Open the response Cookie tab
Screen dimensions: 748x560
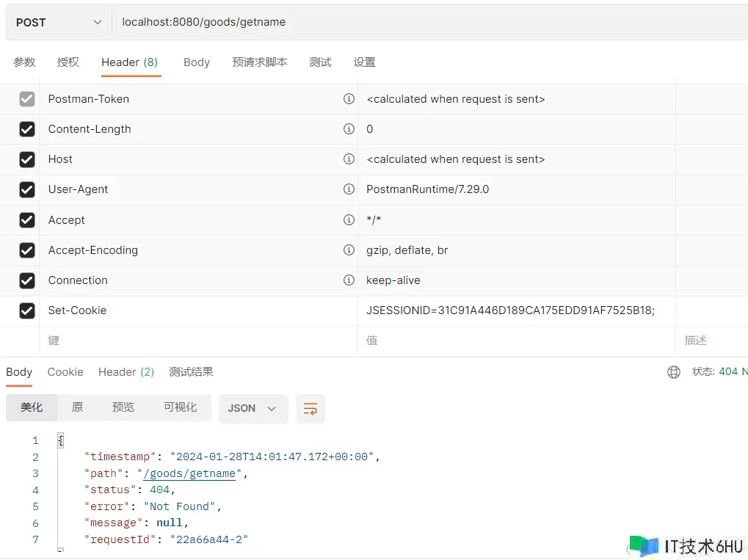click(x=65, y=372)
